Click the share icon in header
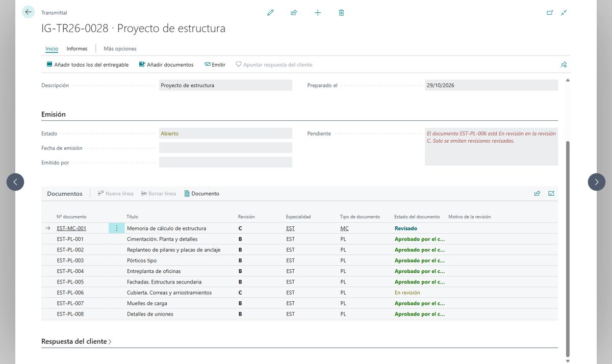The image size is (612, 364). tap(294, 12)
